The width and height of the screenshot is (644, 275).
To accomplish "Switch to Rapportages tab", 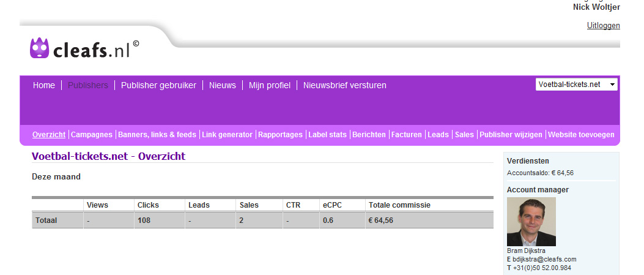I will pyautogui.click(x=280, y=134).
